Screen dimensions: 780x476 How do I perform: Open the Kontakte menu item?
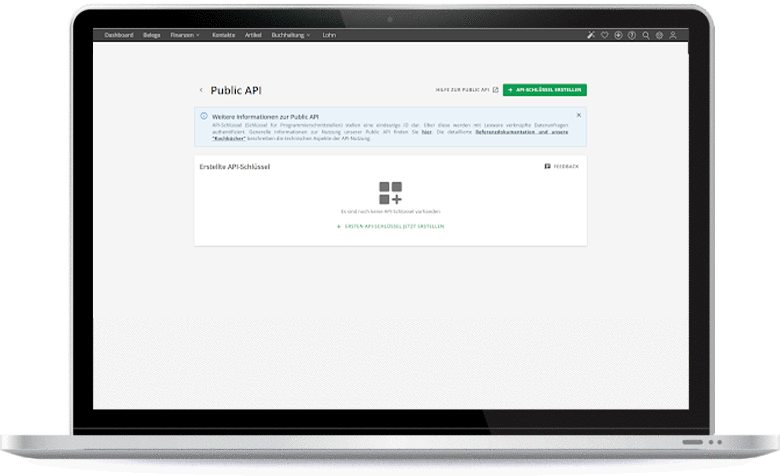pos(223,35)
